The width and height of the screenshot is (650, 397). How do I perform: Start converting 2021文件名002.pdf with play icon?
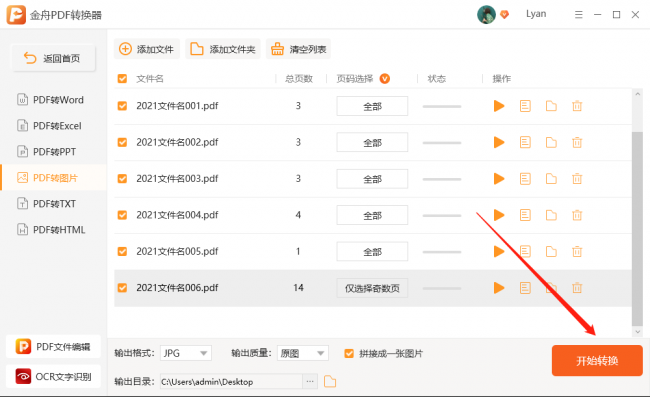pos(499,143)
